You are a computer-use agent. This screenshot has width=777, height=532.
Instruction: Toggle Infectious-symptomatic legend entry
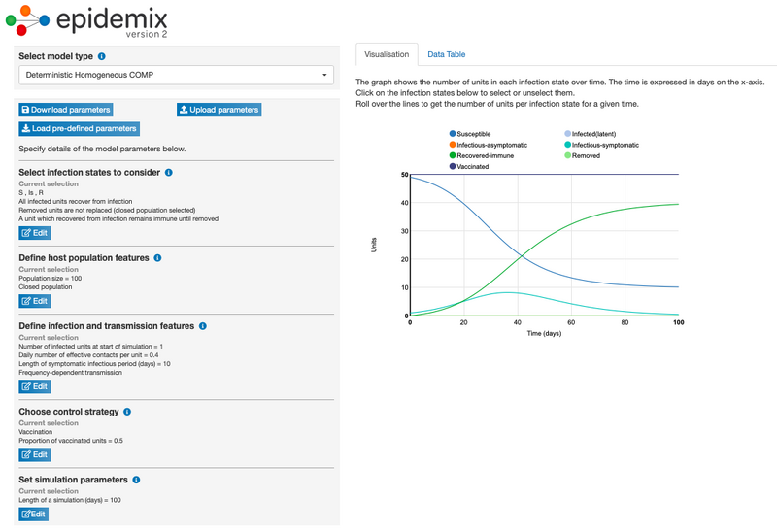[x=604, y=145]
